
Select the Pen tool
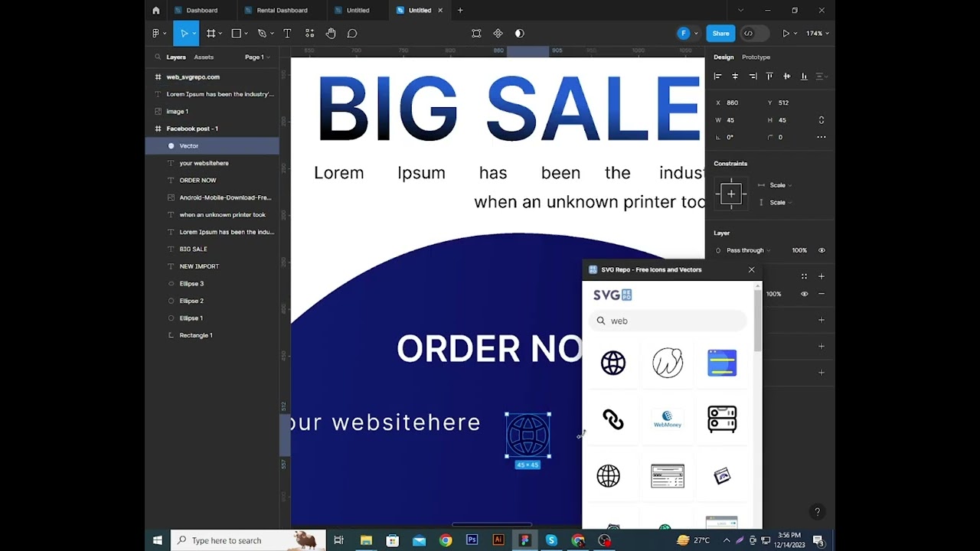[262, 34]
